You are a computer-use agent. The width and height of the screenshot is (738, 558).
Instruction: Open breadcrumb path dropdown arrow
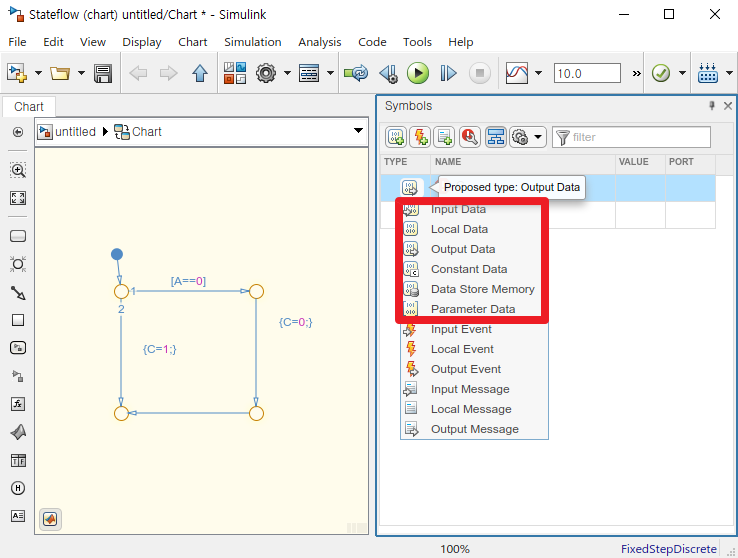358,131
